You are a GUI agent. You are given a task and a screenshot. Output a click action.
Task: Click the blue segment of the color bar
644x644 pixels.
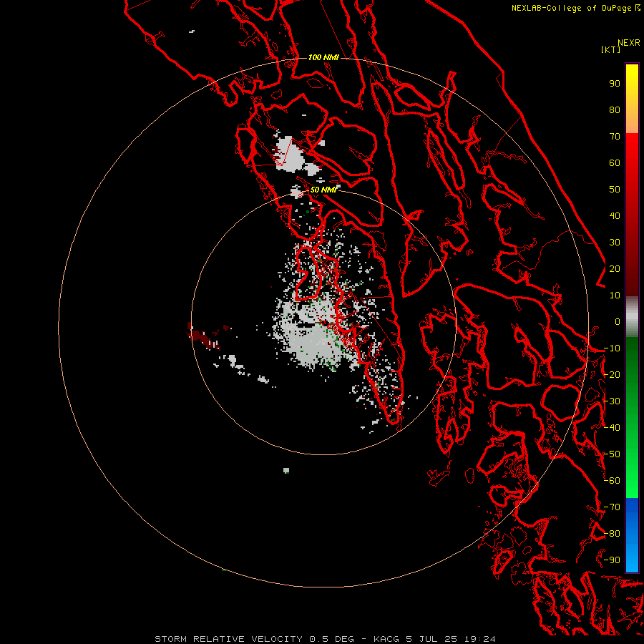click(632, 535)
